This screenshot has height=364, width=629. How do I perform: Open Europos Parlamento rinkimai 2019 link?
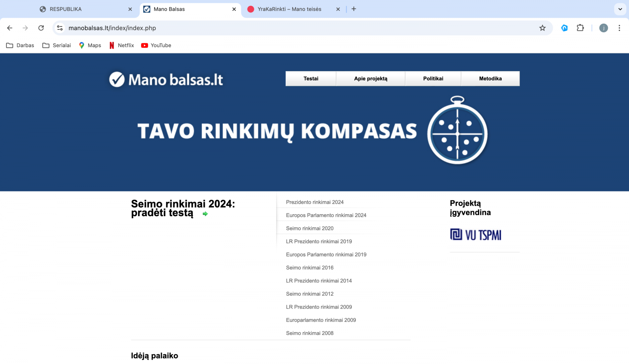click(x=326, y=254)
